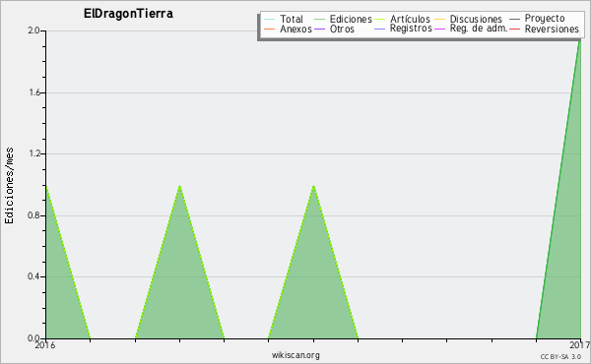Click the 0.0 y-axis value

pos(33,338)
